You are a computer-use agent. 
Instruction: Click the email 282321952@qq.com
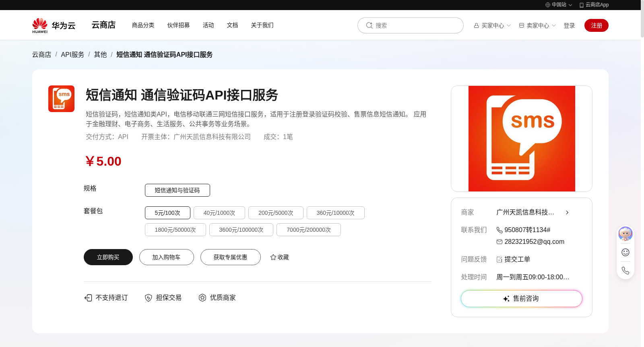534,242
